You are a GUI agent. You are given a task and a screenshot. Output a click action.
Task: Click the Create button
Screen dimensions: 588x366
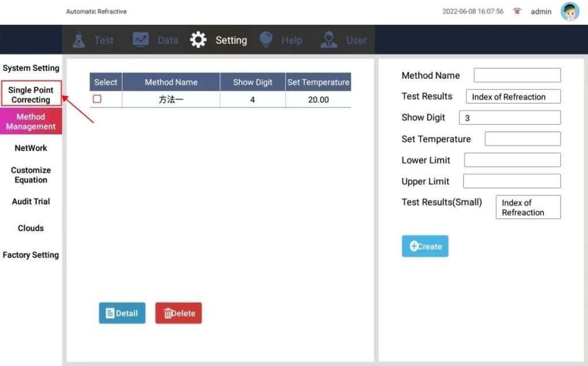[425, 246]
